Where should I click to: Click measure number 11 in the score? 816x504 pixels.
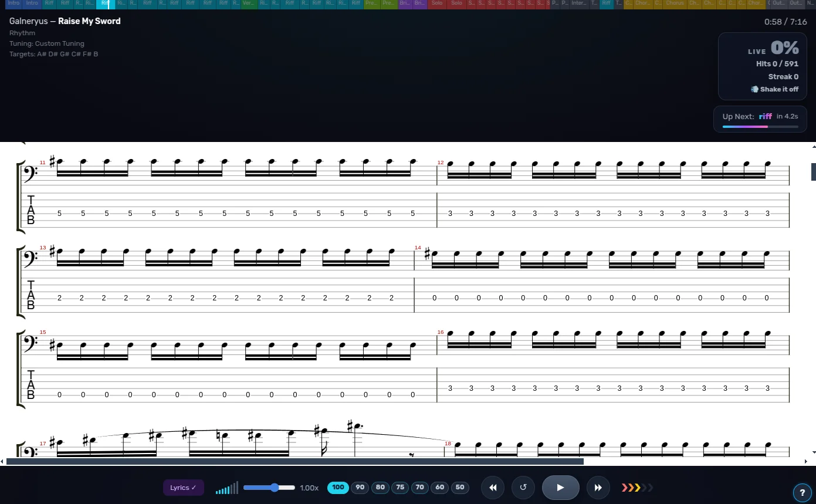pos(42,162)
